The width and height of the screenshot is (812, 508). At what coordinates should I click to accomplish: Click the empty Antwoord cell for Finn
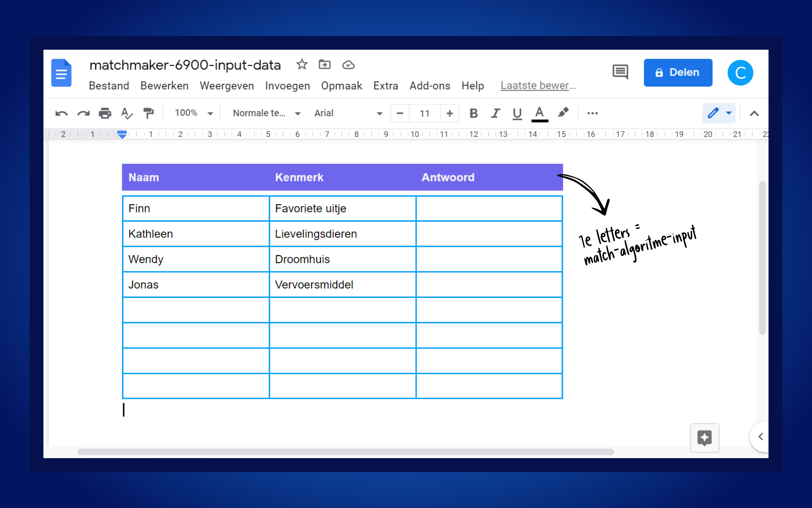click(x=489, y=209)
